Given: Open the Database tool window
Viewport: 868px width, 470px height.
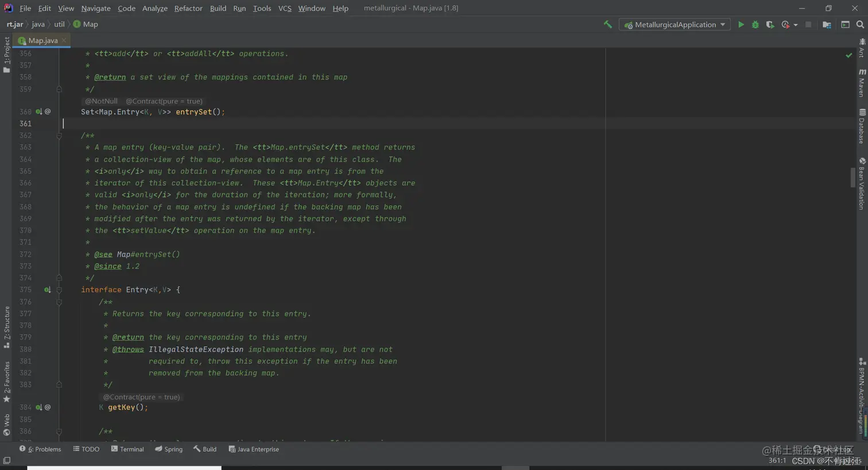Looking at the screenshot, I should click(x=862, y=126).
